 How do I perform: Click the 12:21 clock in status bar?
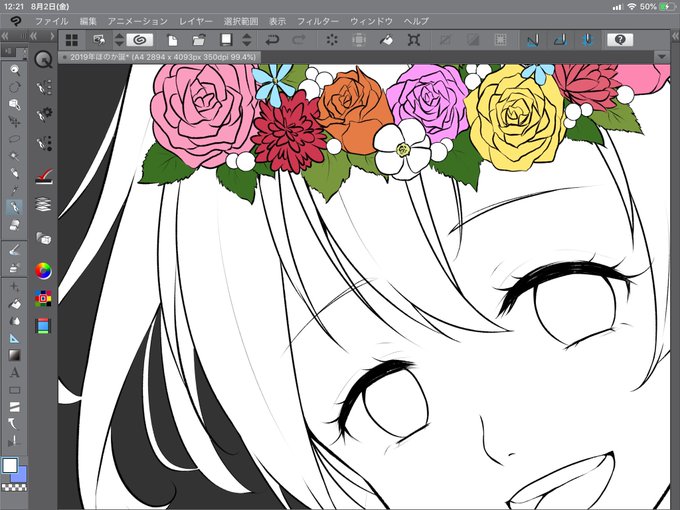point(14,7)
